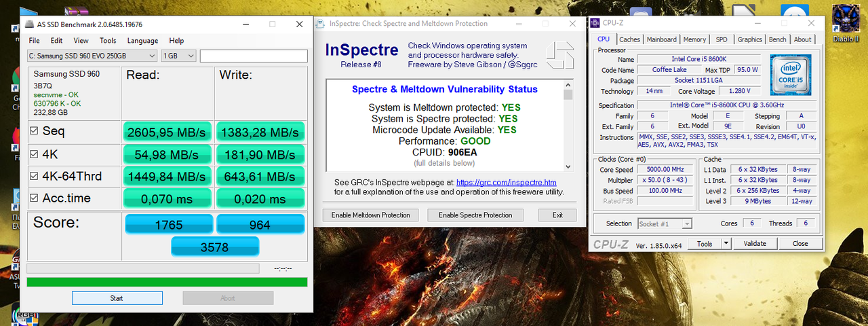Click the 4K-64Thrd read result 1449,84 MB/s
The width and height of the screenshot is (868, 326).
[167, 177]
